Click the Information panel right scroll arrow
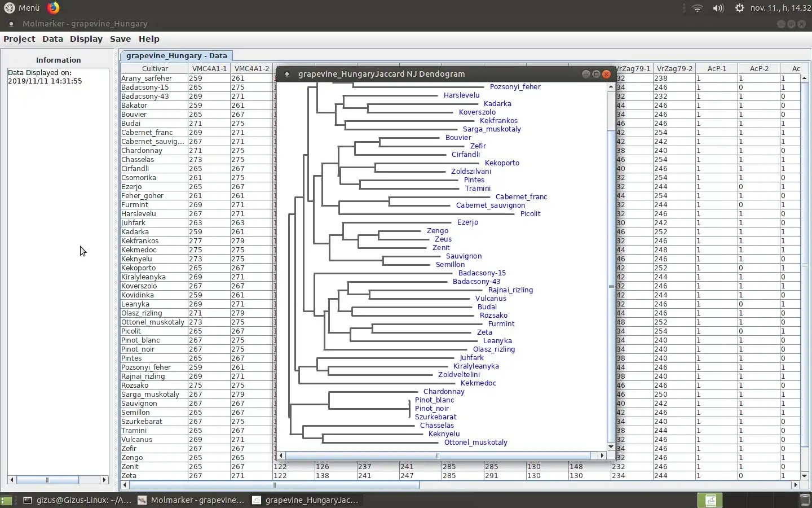The width and height of the screenshot is (812, 508). (x=104, y=480)
